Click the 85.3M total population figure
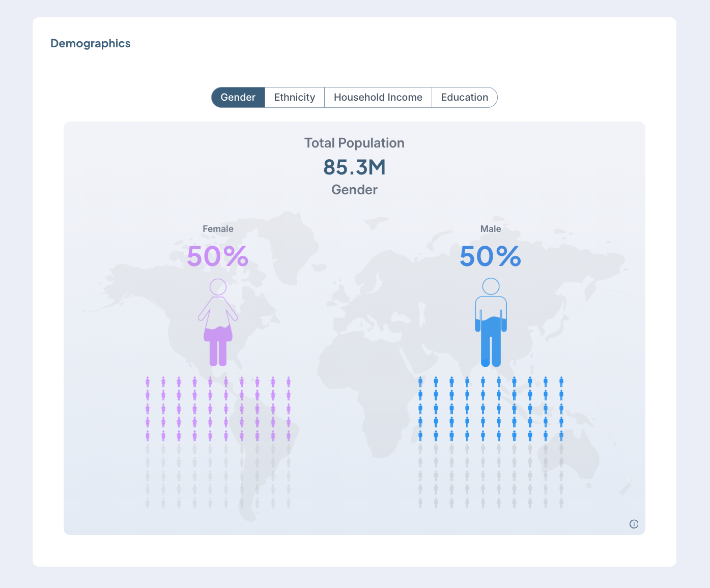The image size is (710, 588). pyautogui.click(x=355, y=167)
